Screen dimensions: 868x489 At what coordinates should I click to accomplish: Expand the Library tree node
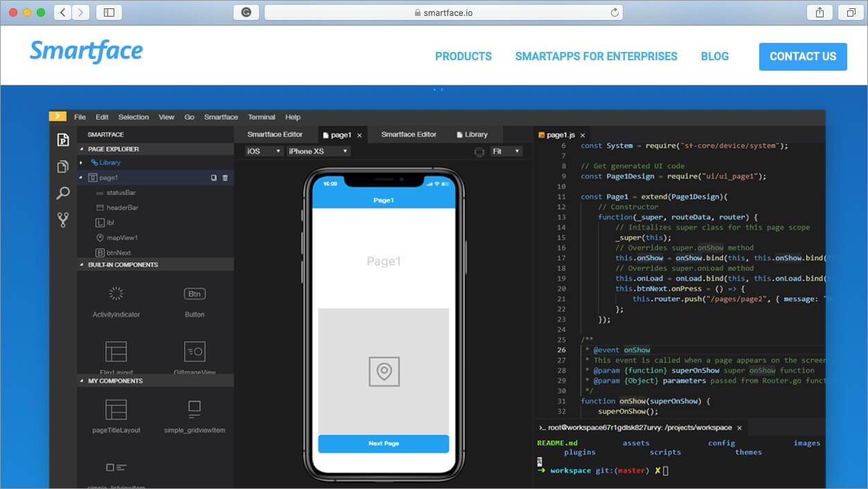[82, 163]
